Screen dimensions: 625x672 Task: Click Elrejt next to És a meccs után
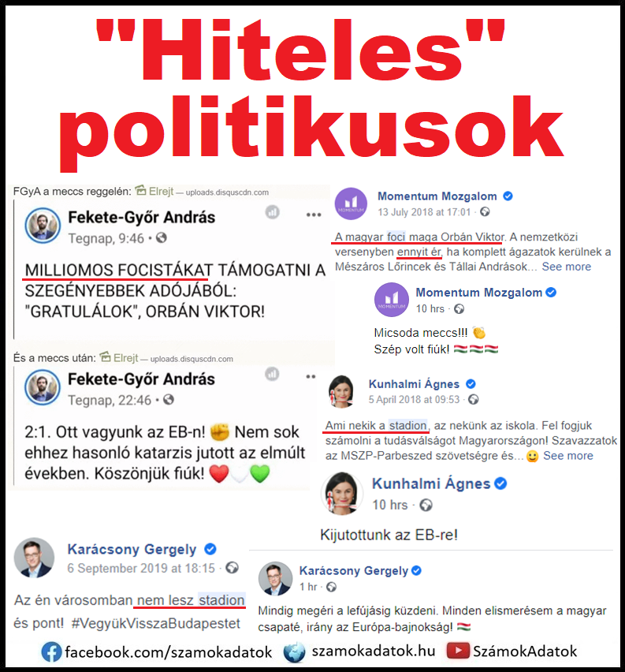pyautogui.click(x=119, y=357)
